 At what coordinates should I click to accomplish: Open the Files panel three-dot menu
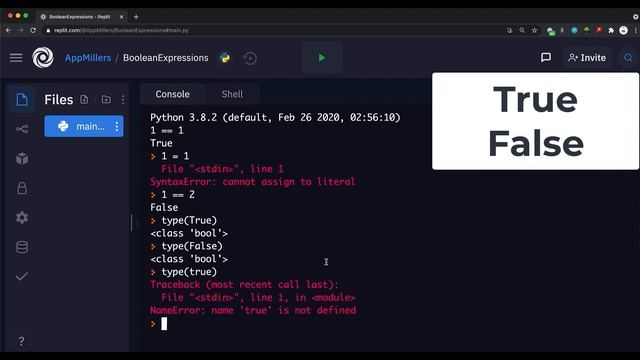point(123,99)
